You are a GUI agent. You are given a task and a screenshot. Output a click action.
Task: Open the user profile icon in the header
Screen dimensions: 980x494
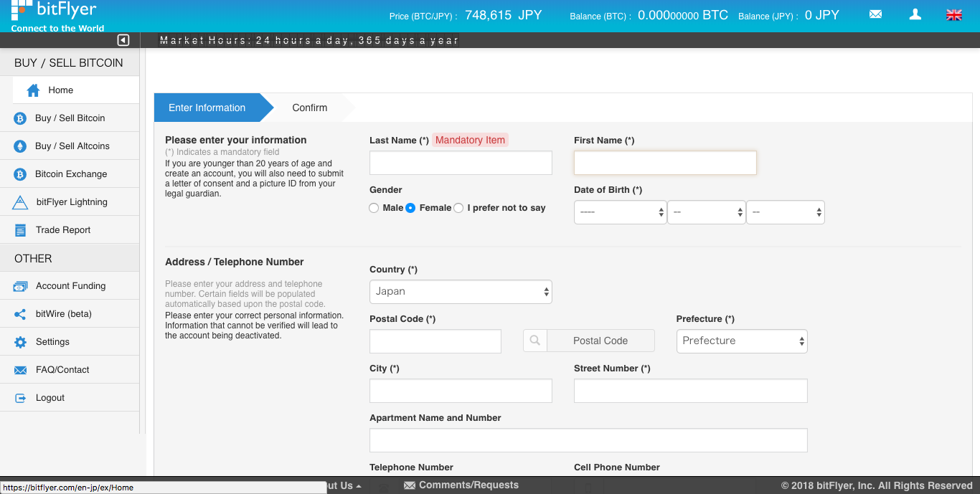[915, 14]
